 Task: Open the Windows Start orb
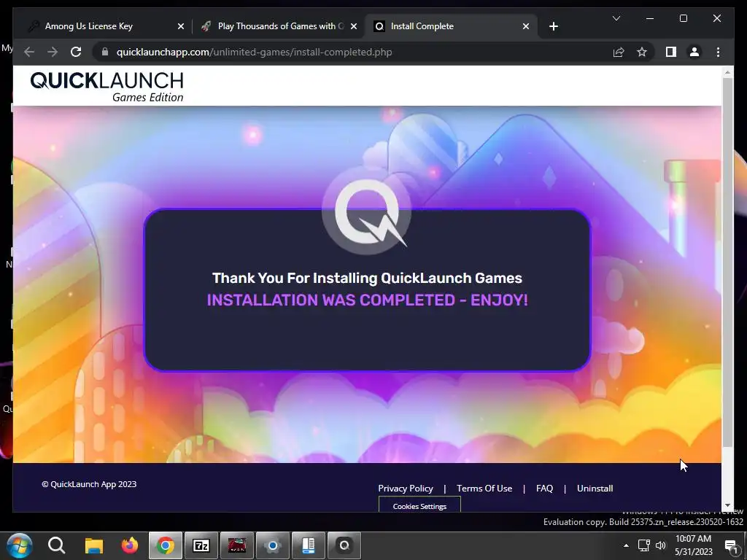click(x=20, y=545)
